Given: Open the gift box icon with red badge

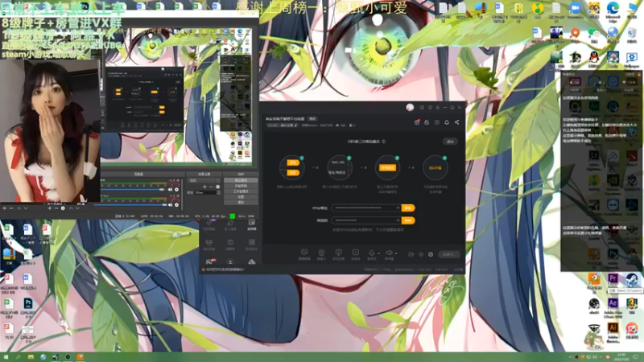Looking at the screenshot, I should (417, 122).
